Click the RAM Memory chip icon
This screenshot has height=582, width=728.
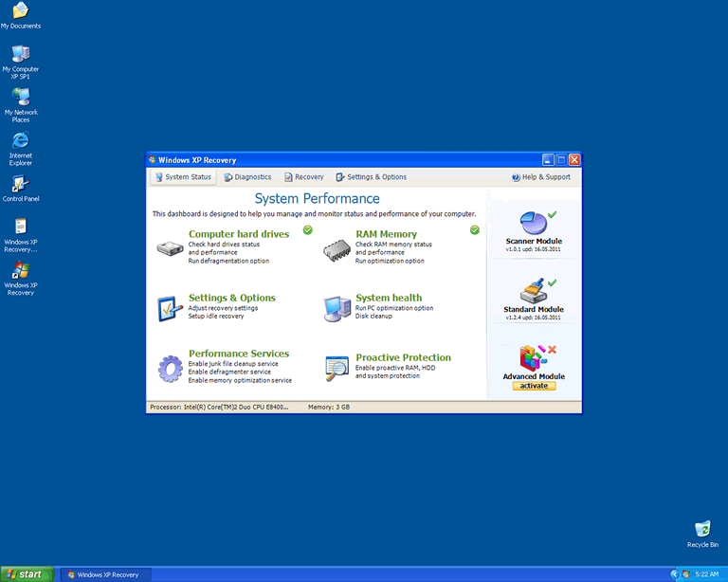coord(337,249)
